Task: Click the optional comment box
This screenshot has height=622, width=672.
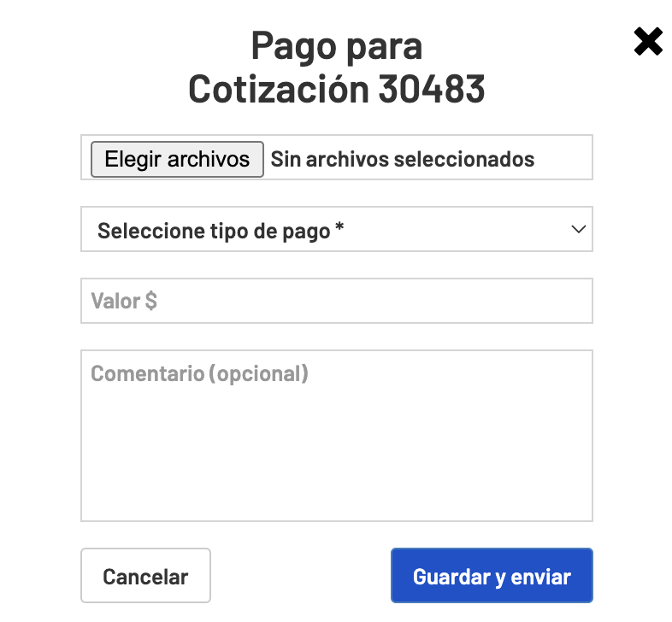Action: 337,436
